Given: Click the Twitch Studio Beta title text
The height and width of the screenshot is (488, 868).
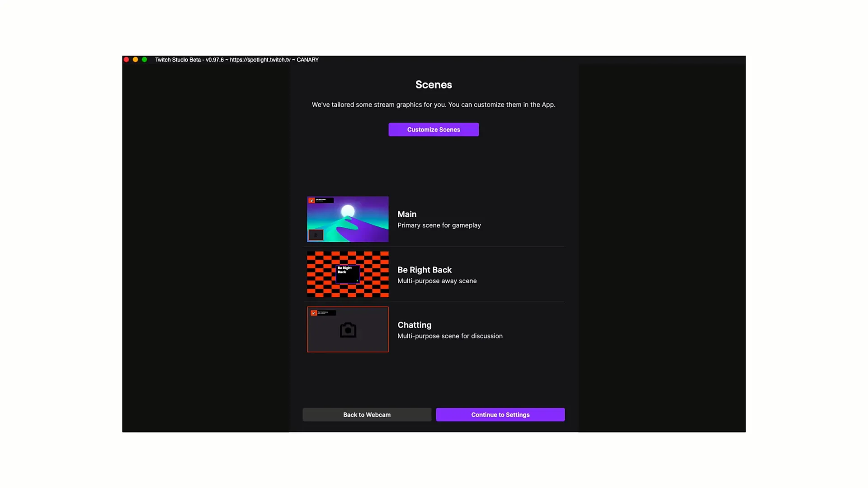Looking at the screenshot, I should [x=237, y=60].
